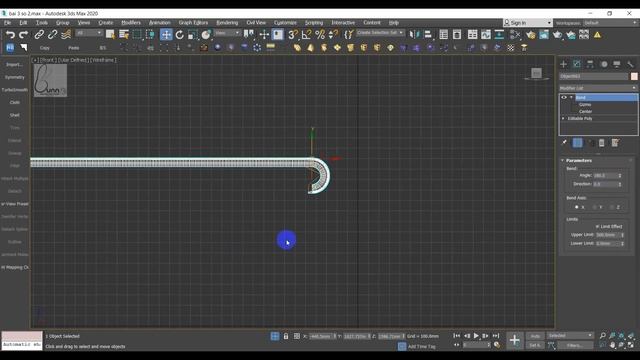This screenshot has width=640, height=360.
Task: Toggle the Pin Stack button
Action: pyautogui.click(x=564, y=143)
